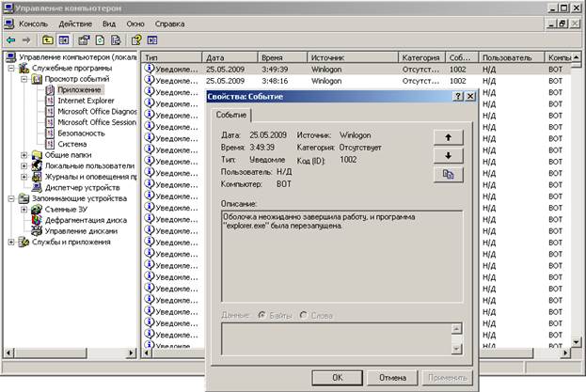Viewport: 586px width, 392px height.
Task: Click the OK button
Action: [337, 377]
